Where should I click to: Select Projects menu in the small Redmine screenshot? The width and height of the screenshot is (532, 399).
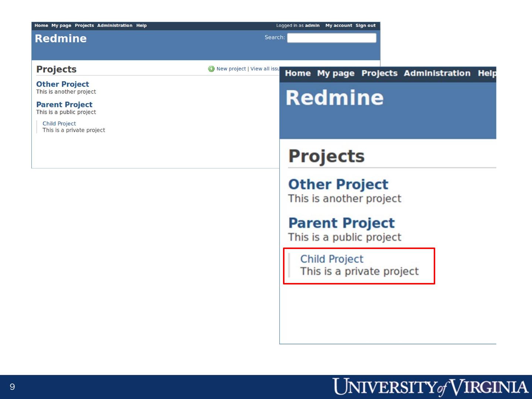click(84, 25)
